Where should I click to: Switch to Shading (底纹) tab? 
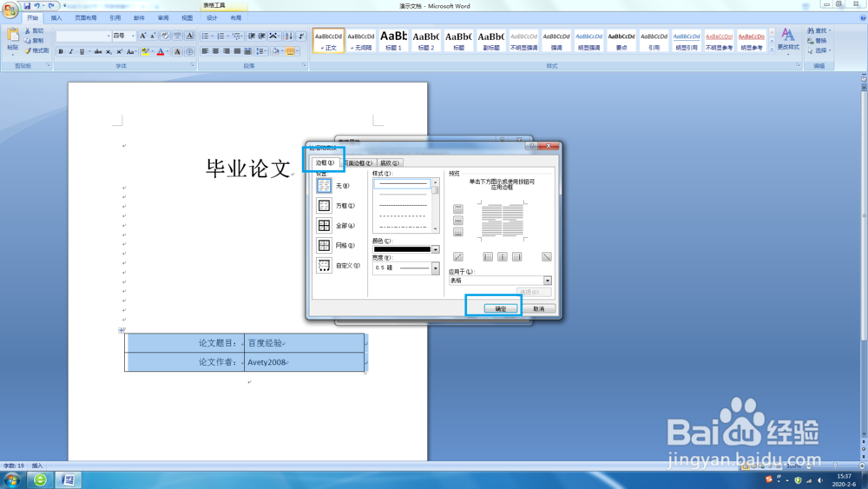[x=389, y=162]
